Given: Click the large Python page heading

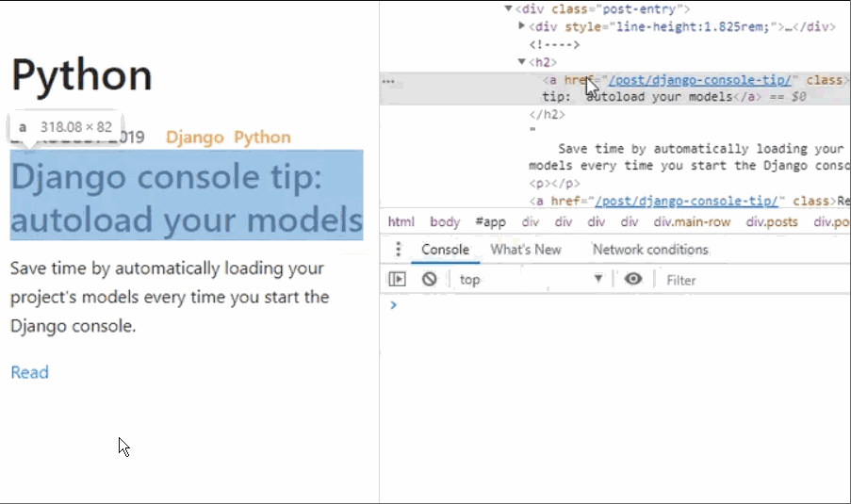Looking at the screenshot, I should [x=81, y=74].
